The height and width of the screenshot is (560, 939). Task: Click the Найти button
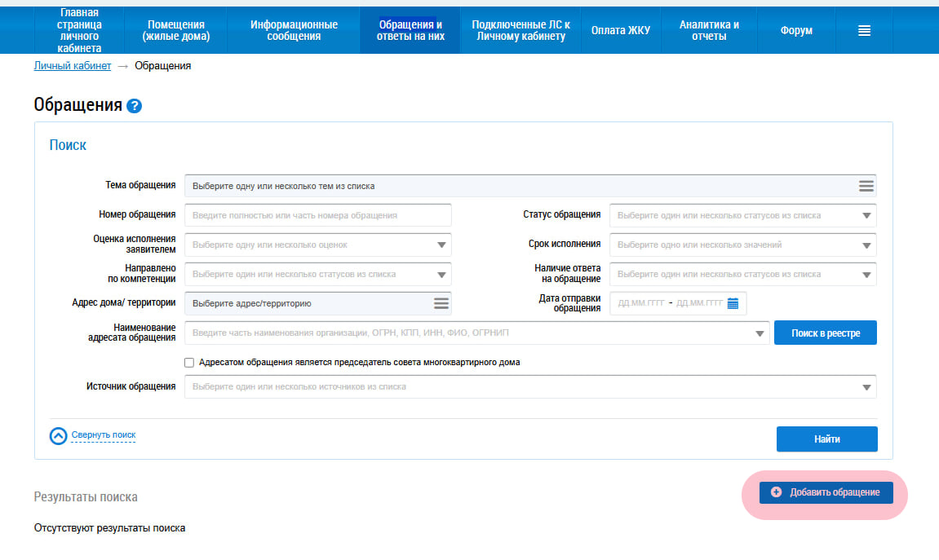tap(827, 439)
